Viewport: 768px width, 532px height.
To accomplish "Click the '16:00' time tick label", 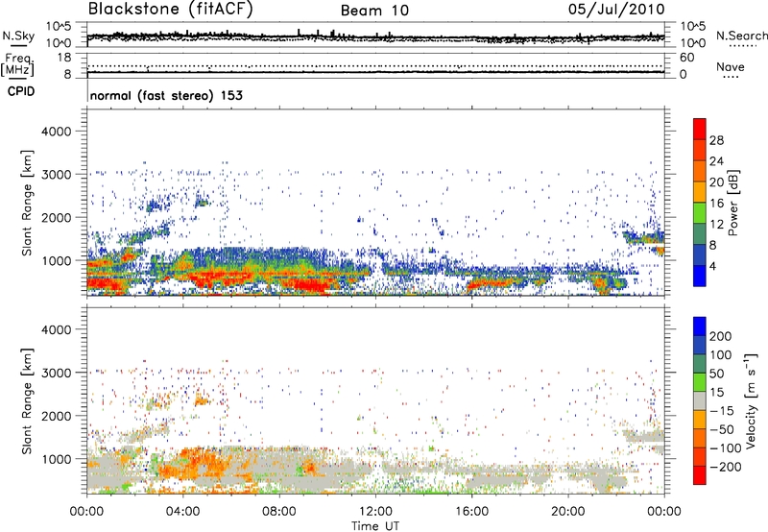I will (x=471, y=512).
